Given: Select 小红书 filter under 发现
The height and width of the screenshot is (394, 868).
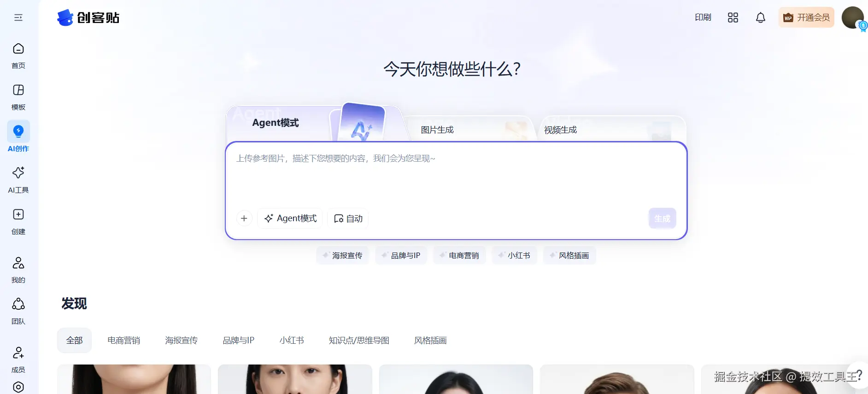Looking at the screenshot, I should tap(292, 341).
